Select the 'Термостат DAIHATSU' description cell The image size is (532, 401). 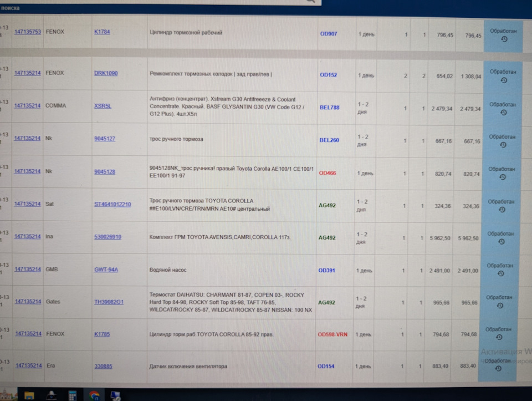(x=231, y=302)
